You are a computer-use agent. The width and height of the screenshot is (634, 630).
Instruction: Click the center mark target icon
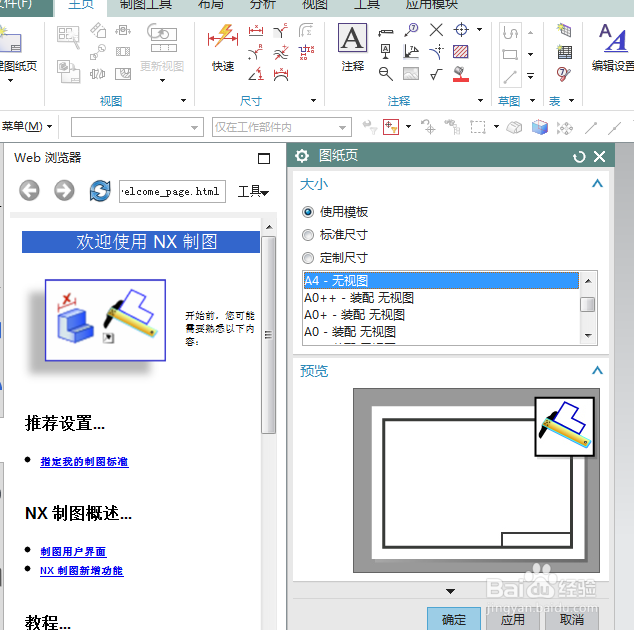pos(461,30)
